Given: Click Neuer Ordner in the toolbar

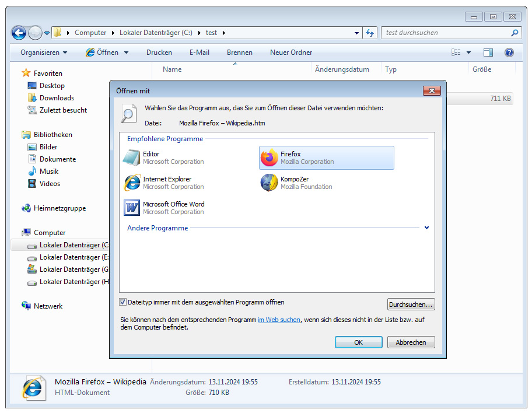Looking at the screenshot, I should [290, 52].
